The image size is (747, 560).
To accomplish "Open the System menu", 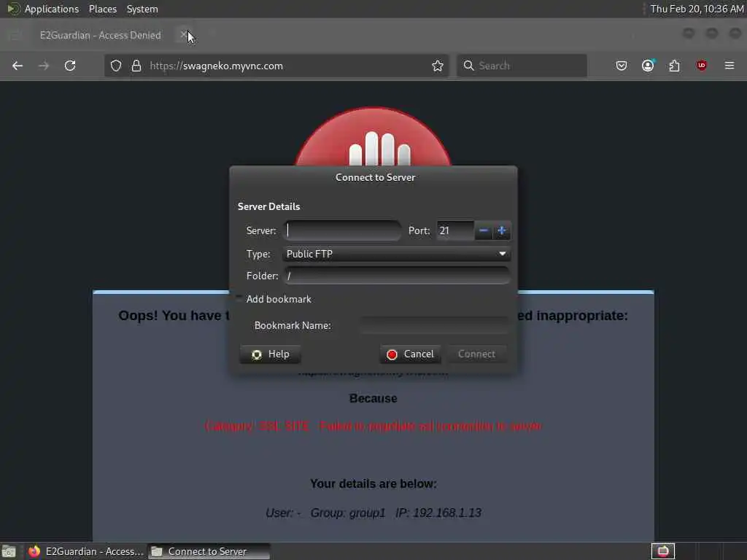I will pyautogui.click(x=142, y=9).
